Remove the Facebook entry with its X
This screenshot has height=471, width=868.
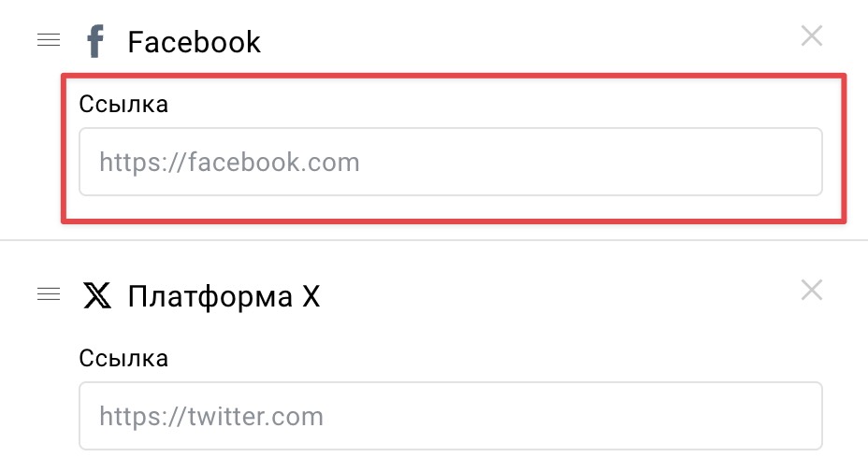point(812,36)
